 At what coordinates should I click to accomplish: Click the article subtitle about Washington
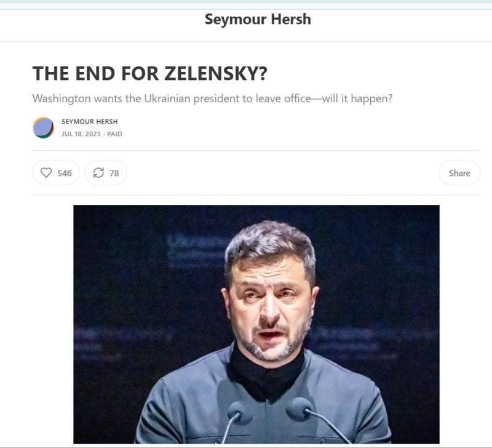point(212,98)
